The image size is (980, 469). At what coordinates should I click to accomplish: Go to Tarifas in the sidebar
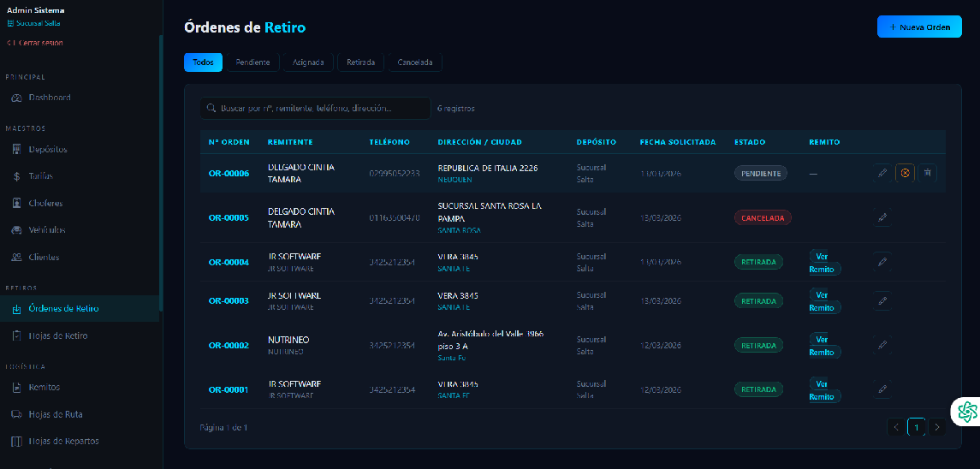point(40,176)
